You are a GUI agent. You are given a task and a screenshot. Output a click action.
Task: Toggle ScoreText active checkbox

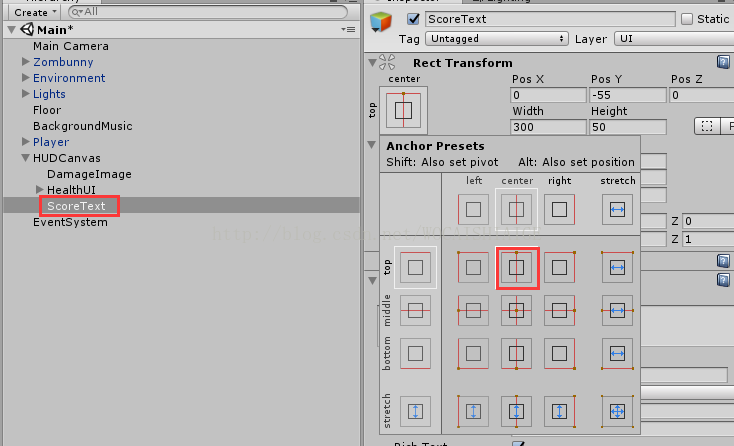pos(413,19)
